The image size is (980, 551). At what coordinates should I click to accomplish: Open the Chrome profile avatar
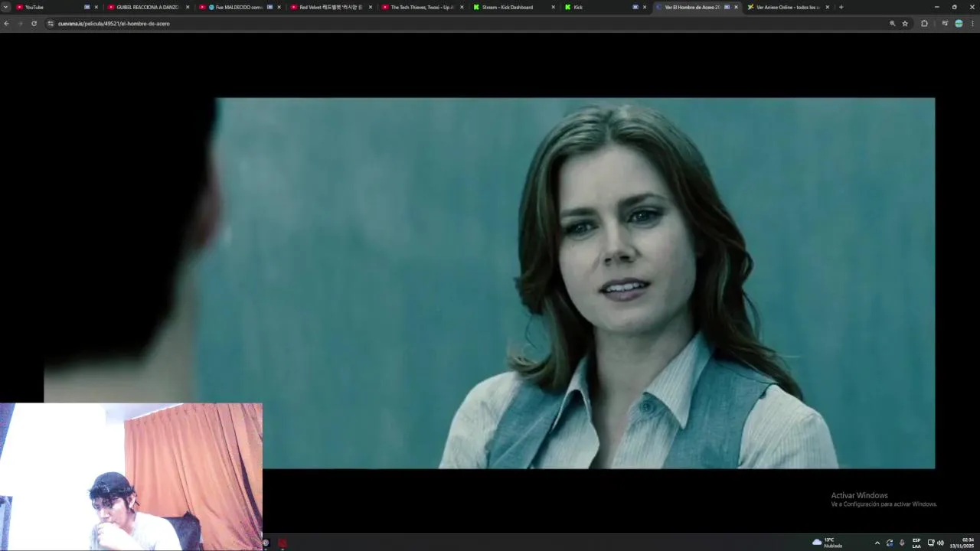(x=959, y=24)
